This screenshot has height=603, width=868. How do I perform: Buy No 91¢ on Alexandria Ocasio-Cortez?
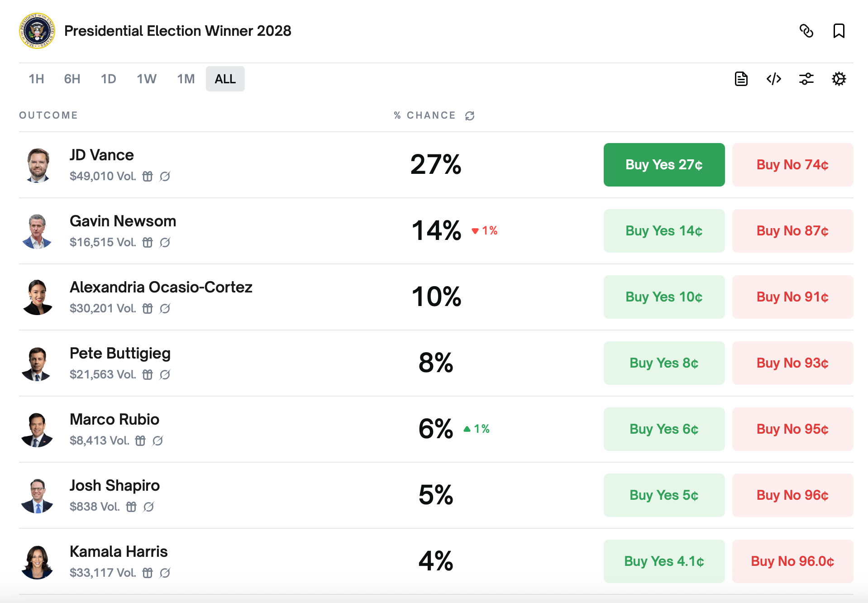coord(792,297)
